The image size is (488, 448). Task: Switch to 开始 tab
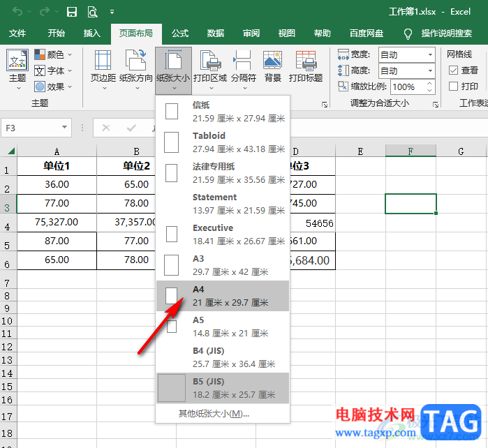tap(57, 33)
